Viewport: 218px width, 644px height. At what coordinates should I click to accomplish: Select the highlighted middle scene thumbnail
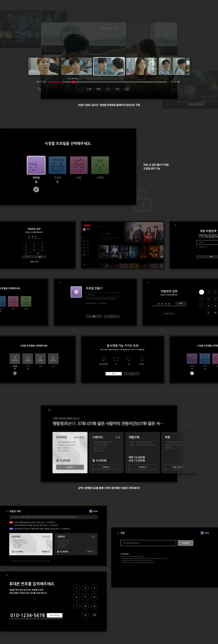coord(109,66)
